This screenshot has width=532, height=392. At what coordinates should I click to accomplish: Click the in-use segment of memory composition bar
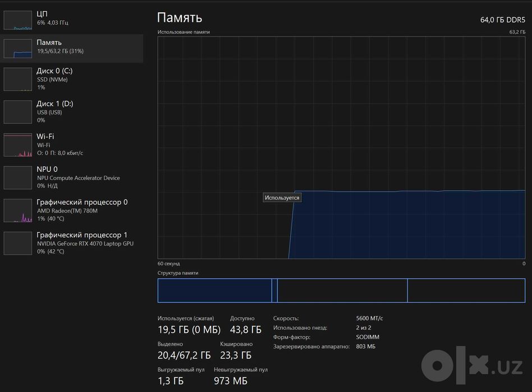coord(215,290)
